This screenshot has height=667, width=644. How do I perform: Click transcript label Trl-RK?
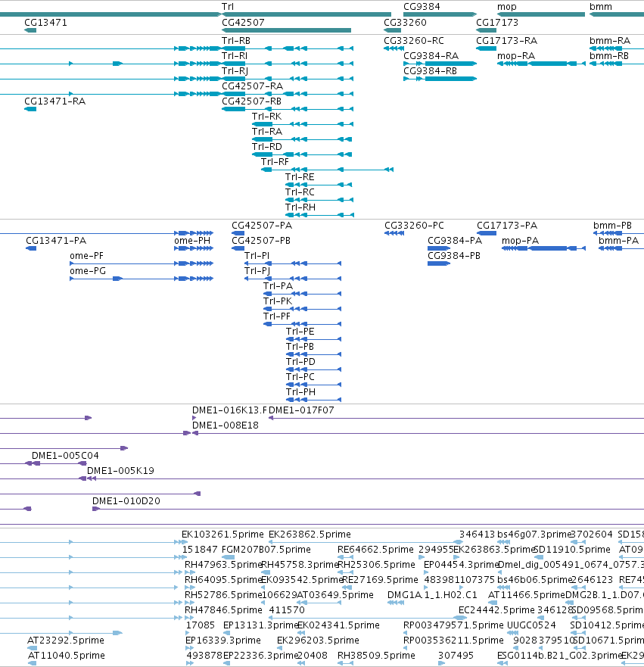point(266,117)
